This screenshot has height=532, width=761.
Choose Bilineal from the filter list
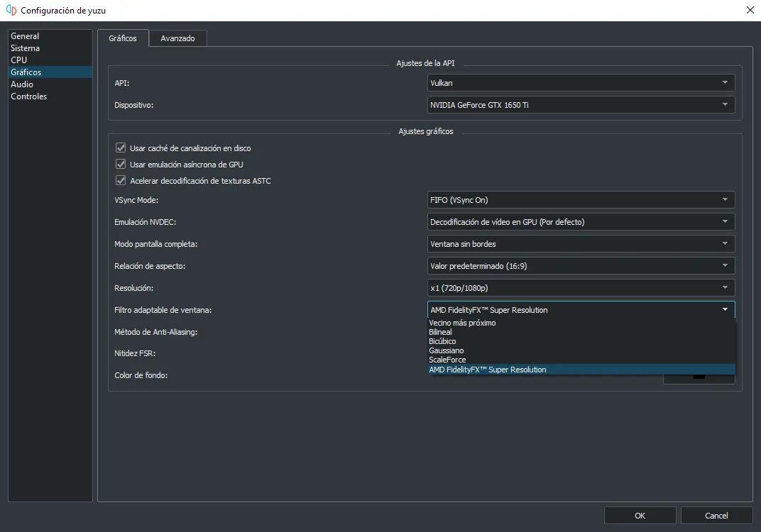pyautogui.click(x=440, y=332)
